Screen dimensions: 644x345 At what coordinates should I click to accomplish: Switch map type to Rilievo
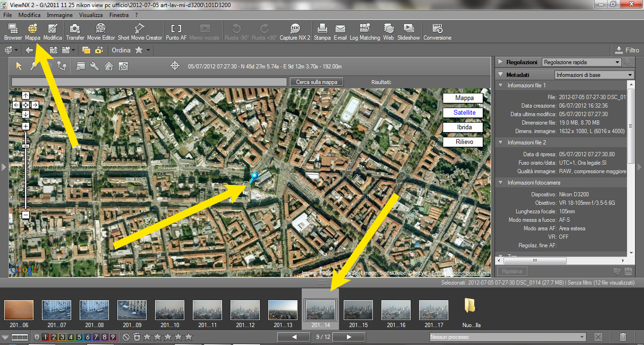click(464, 142)
